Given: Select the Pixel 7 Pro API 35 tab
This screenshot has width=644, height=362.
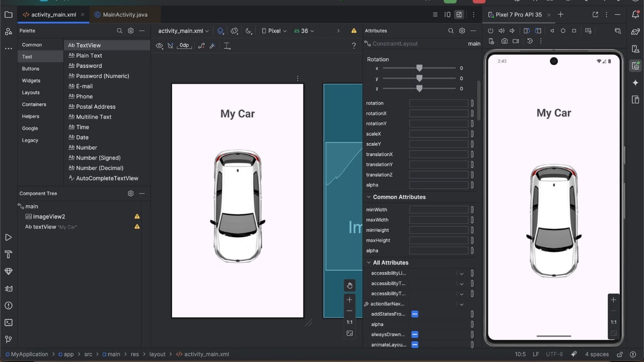Looking at the screenshot, I should (518, 15).
